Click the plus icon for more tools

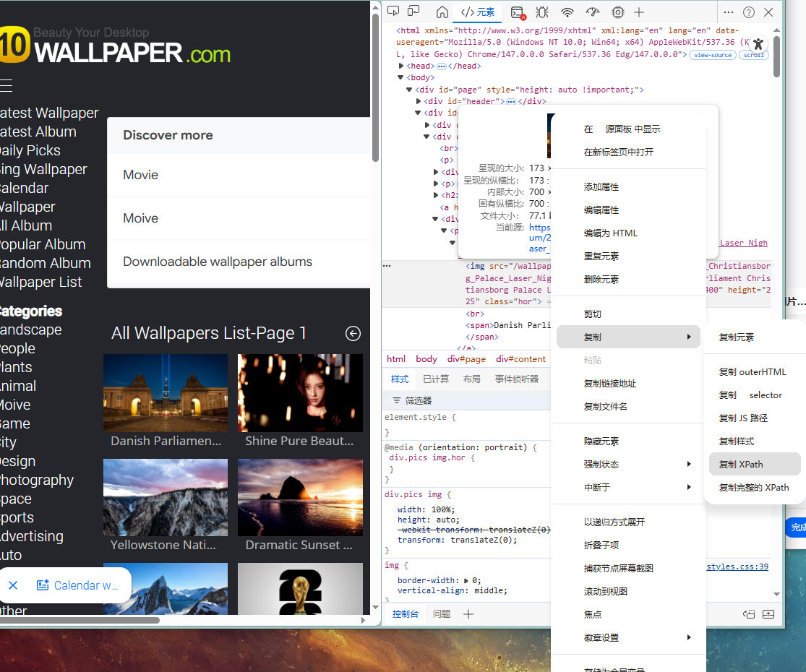(638, 12)
